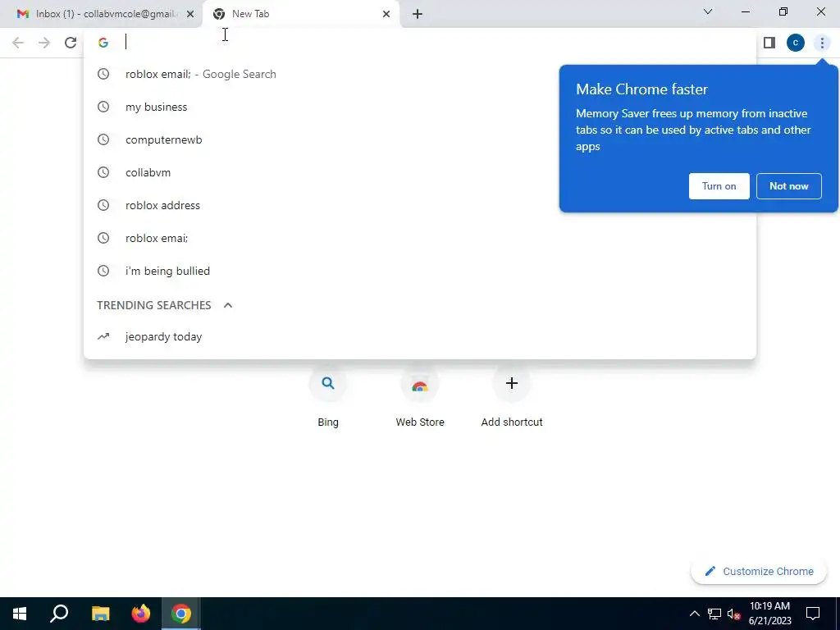The image size is (840, 630).
Task: Open the notification center
Action: point(813,614)
